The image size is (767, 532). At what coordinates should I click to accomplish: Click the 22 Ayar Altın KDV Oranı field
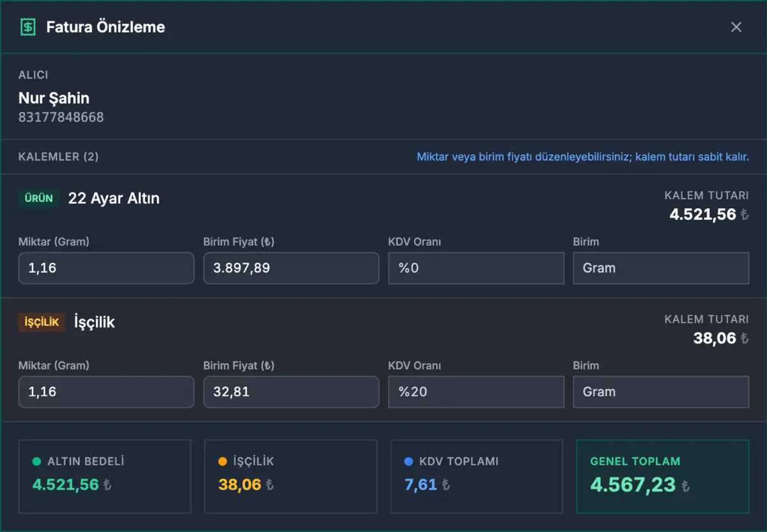(x=476, y=268)
